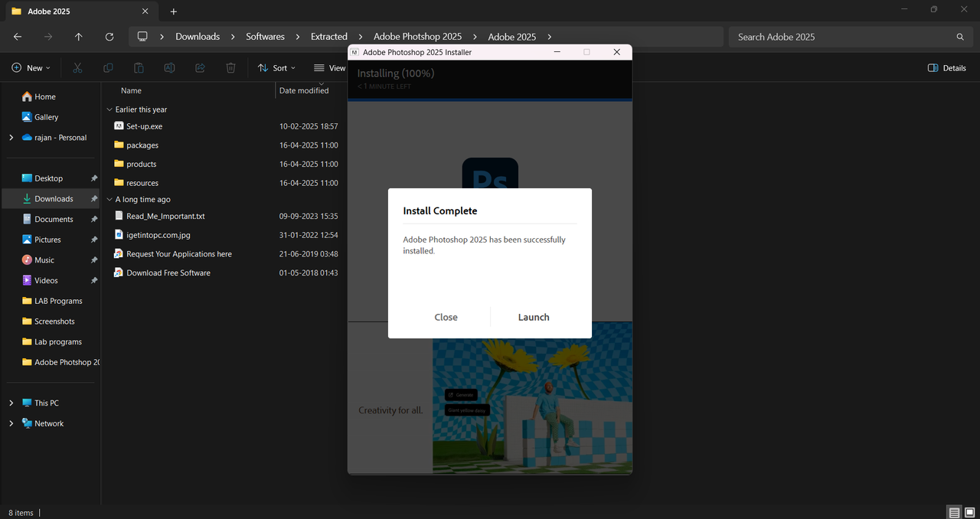Collapse the A long time ago group

coord(109,199)
